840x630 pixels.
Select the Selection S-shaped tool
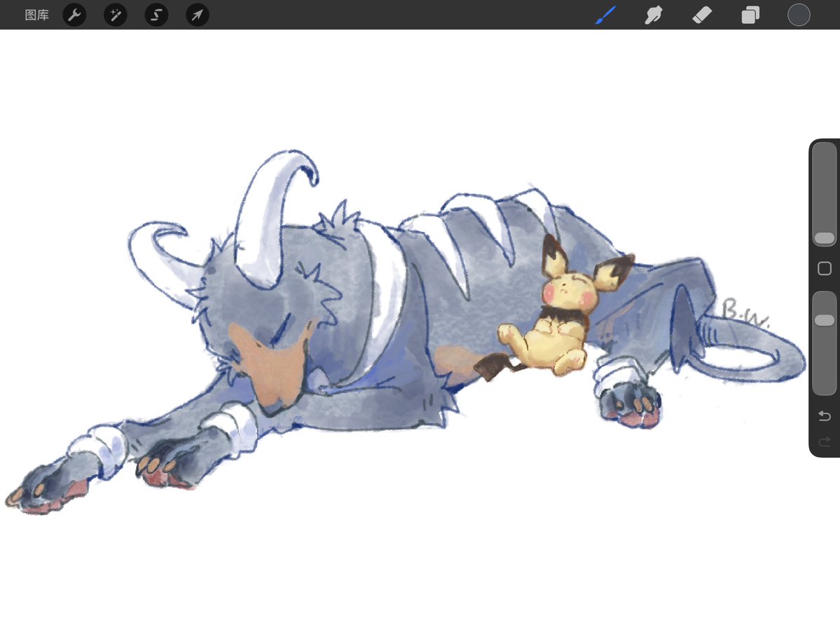click(x=156, y=15)
